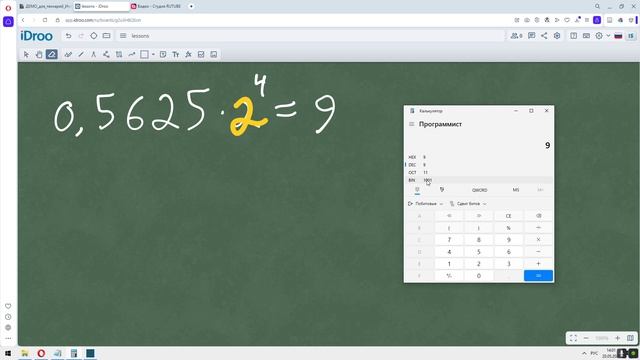The image size is (640, 360).
Task: Redo the board action
Action: 81,36
